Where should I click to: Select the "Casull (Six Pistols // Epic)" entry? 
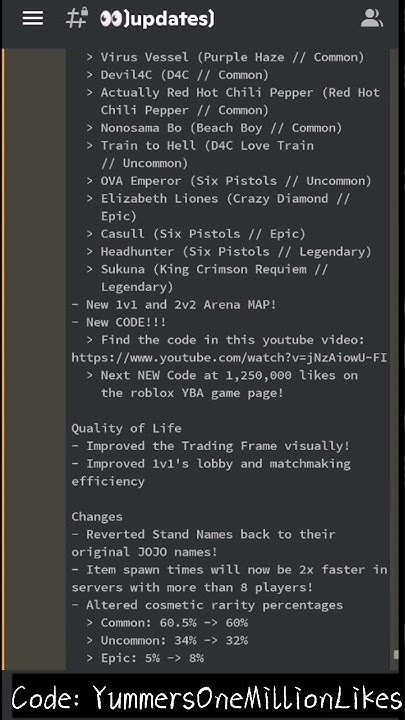pos(203,234)
